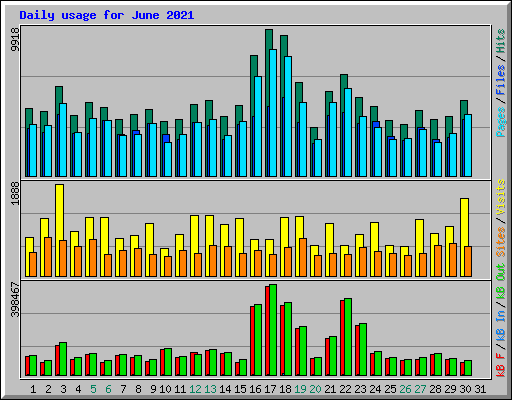Click the 'kB Out' legend label
Screen dimensions: 512x400
pos(501,282)
